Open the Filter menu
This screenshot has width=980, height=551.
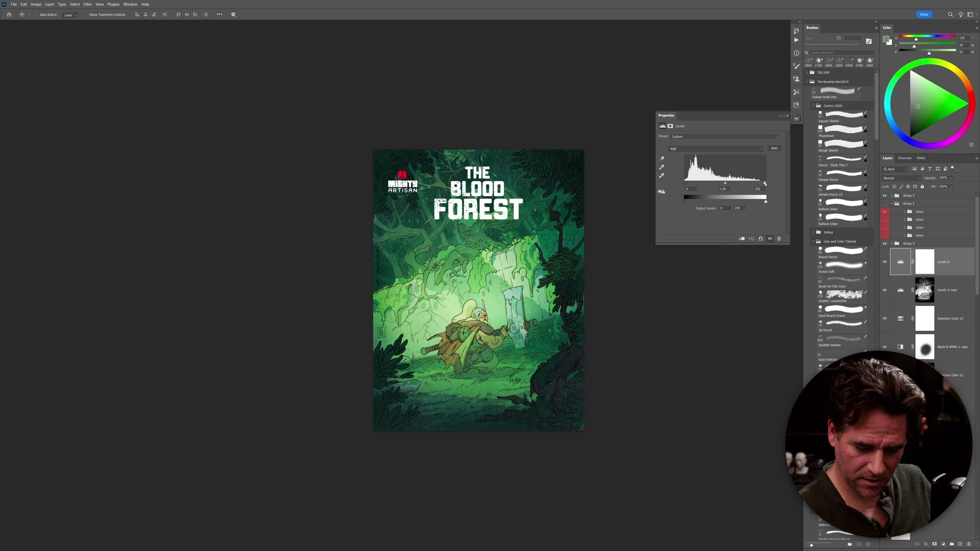88,4
